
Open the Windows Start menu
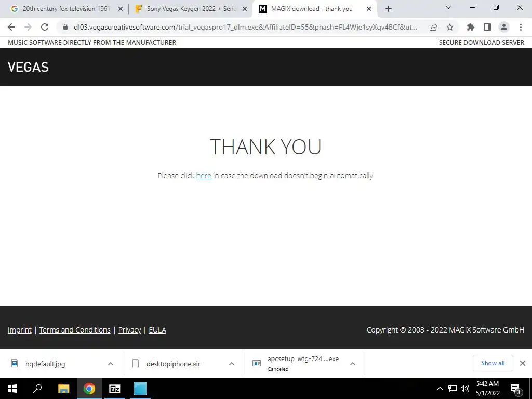(12, 389)
